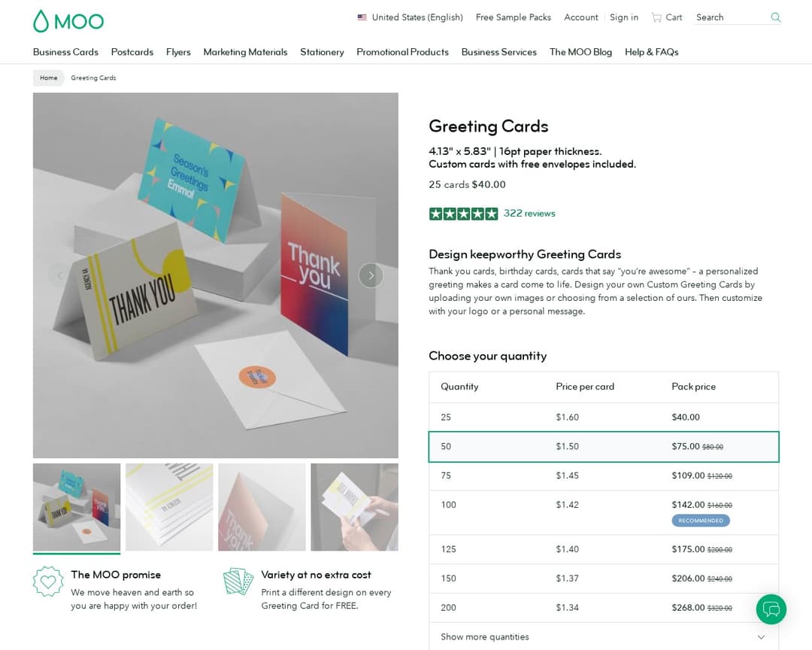Click the MOO promise heart badge icon

tap(48, 582)
